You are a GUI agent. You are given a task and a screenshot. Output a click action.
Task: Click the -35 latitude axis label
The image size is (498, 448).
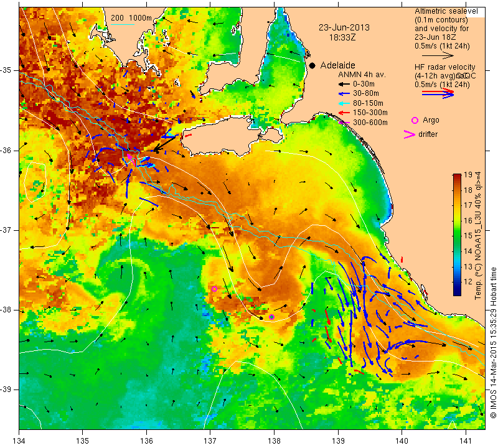6,70
